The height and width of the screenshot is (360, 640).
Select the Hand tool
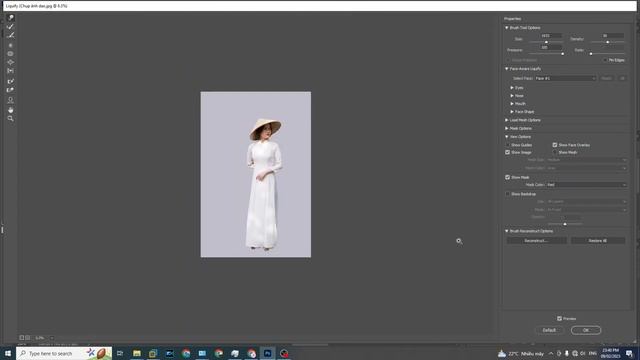pos(11,110)
